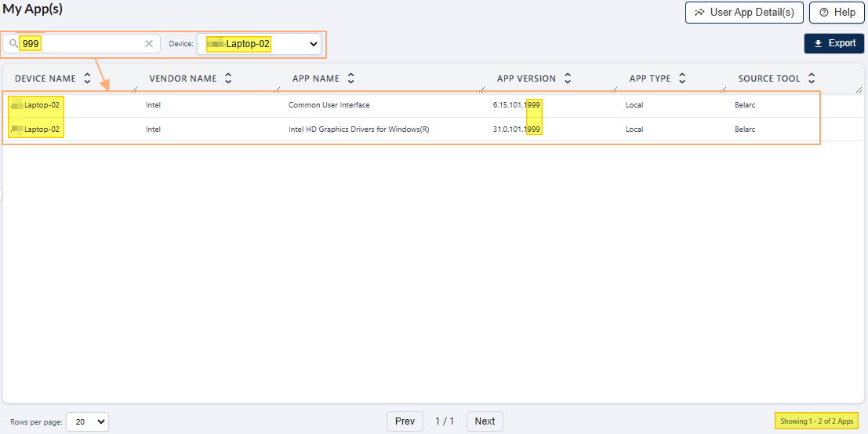
Task: Click the App Version column header
Action: 526,78
